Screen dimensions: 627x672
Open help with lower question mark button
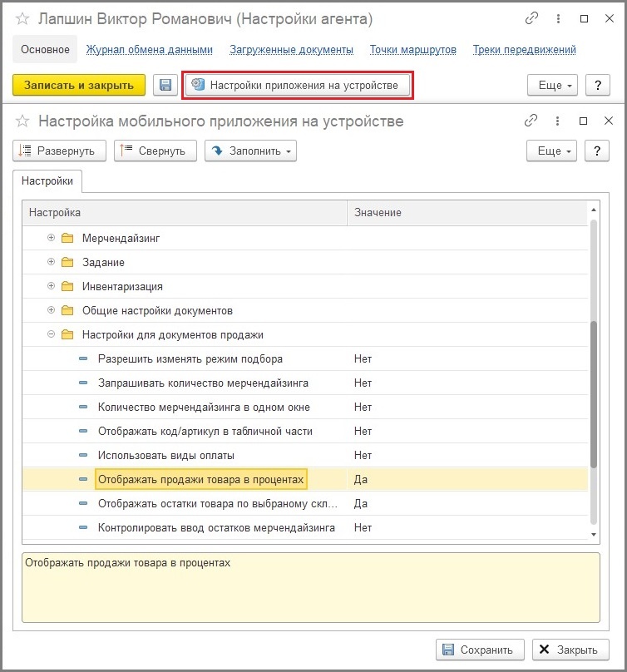pyautogui.click(x=597, y=151)
